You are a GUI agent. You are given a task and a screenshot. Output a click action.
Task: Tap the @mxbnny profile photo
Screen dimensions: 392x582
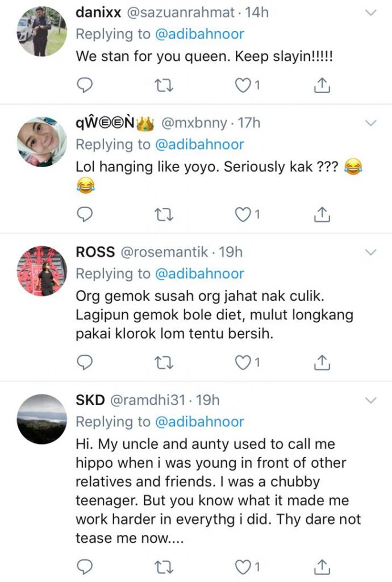point(43,142)
